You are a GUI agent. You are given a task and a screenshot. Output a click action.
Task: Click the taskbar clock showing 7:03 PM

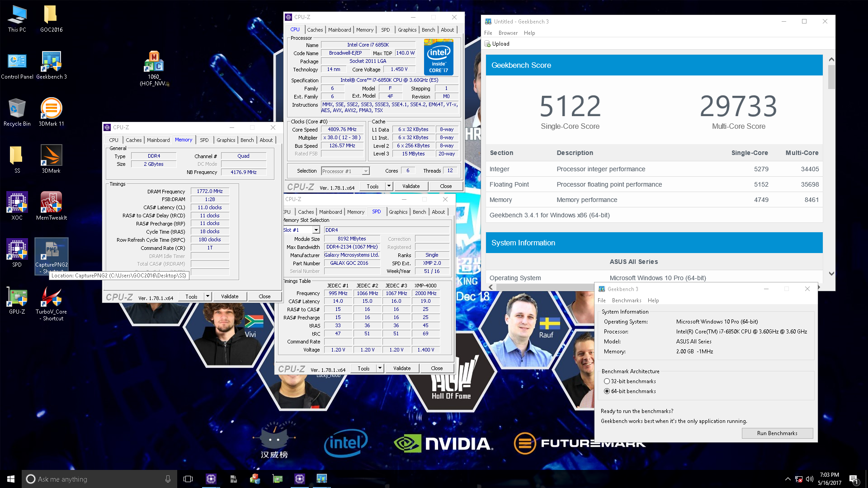pos(829,479)
